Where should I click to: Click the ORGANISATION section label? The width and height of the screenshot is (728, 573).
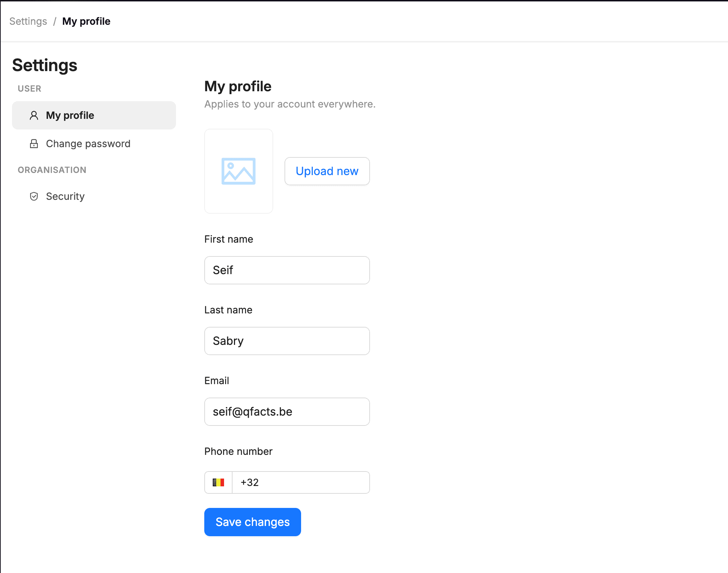[52, 170]
